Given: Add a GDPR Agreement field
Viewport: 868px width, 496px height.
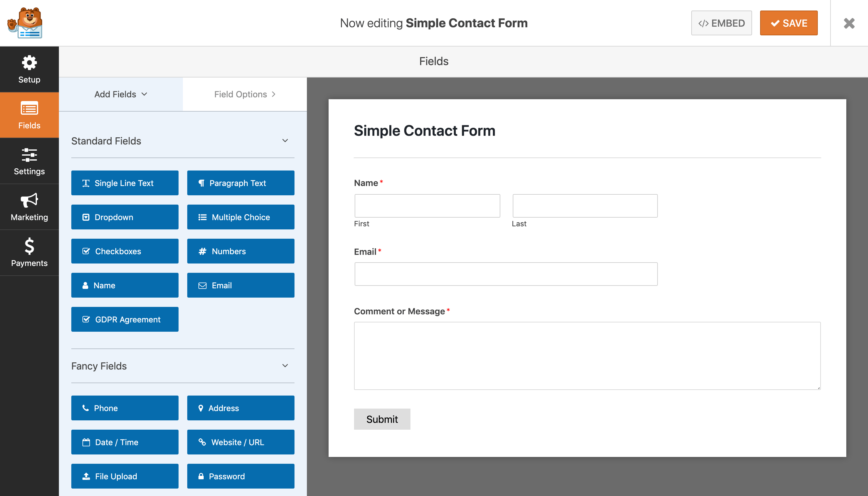Looking at the screenshot, I should pos(125,319).
